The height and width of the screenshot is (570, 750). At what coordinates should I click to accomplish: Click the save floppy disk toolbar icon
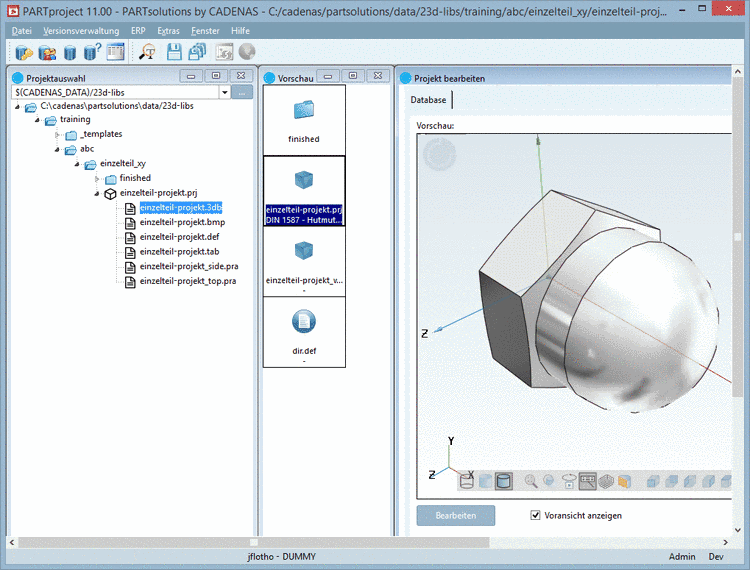pyautogui.click(x=174, y=53)
